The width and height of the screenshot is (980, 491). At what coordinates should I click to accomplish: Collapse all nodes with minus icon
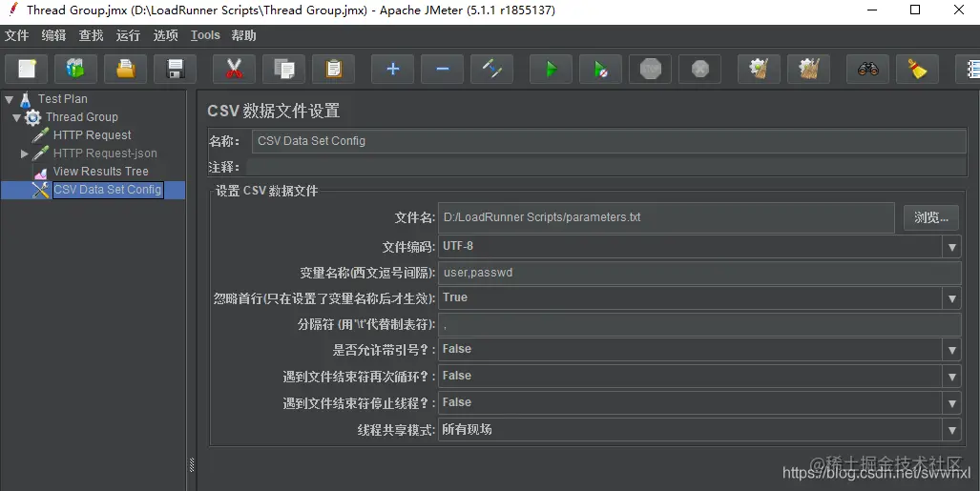(442, 69)
